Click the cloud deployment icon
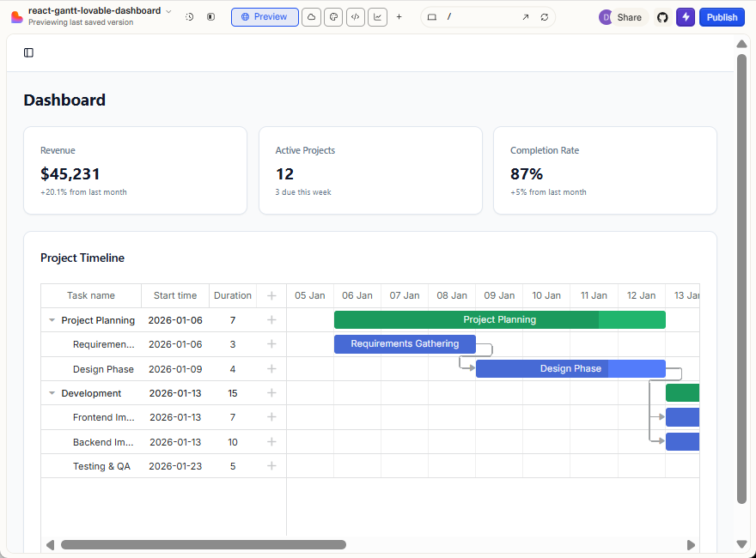 [x=311, y=17]
